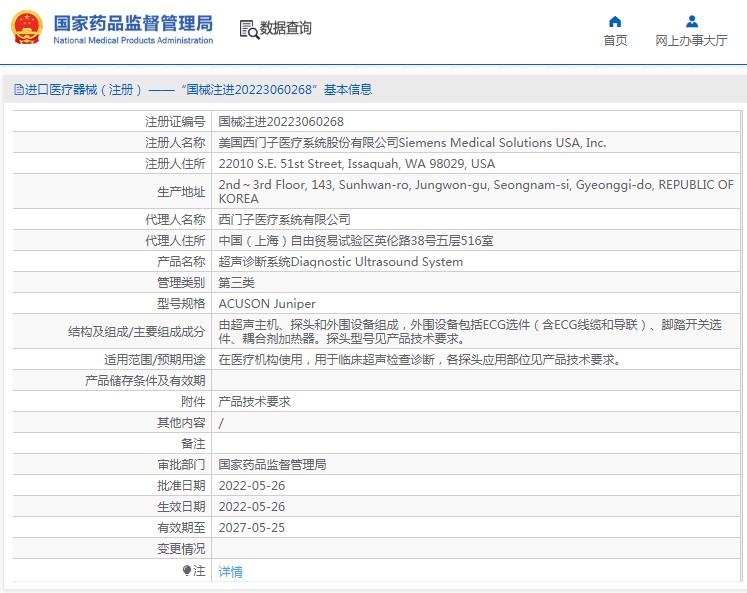Click the 国家药品监督管理局 site title
747x593 pixels.
(x=133, y=23)
